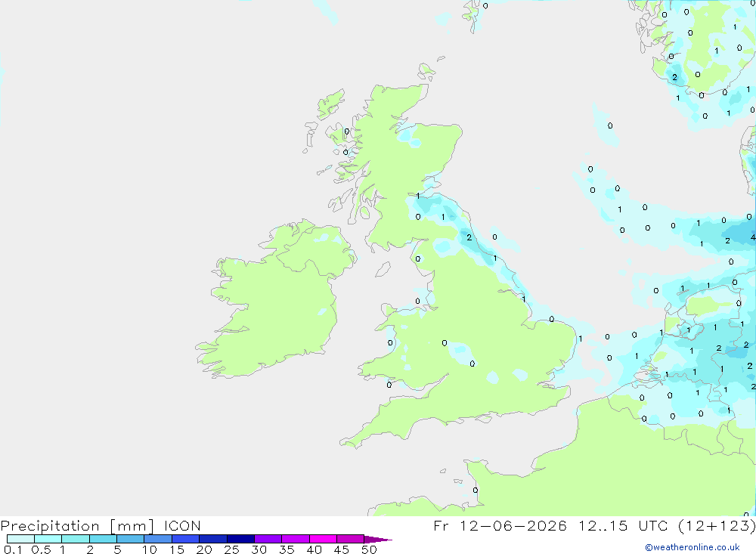The width and height of the screenshot is (756, 554).
Task: Select the 2–5 mm legend swatch
Action: (x=103, y=539)
